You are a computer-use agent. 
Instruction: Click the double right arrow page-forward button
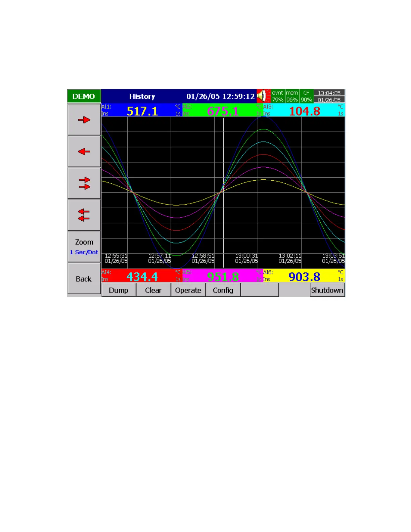point(84,183)
